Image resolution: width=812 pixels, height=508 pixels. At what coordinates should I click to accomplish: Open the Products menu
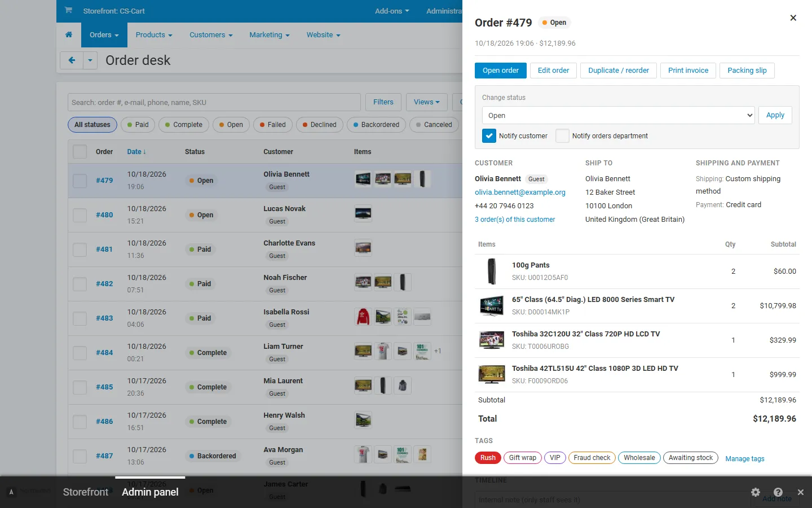[154, 35]
